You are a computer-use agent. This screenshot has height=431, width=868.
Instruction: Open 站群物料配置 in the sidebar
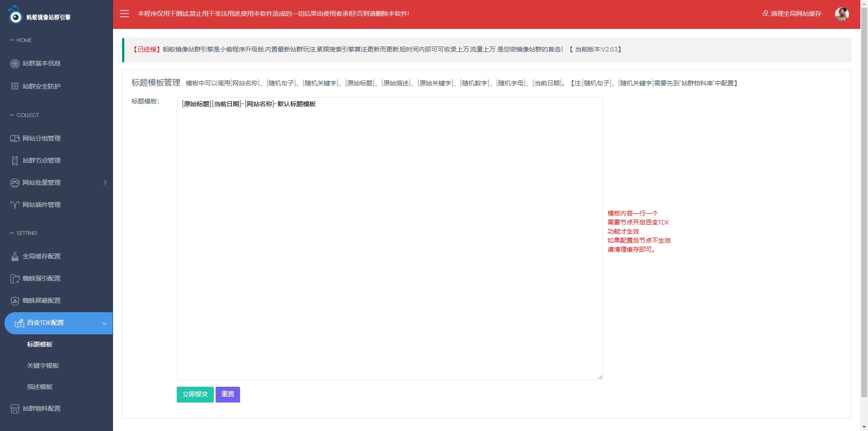(x=42, y=408)
